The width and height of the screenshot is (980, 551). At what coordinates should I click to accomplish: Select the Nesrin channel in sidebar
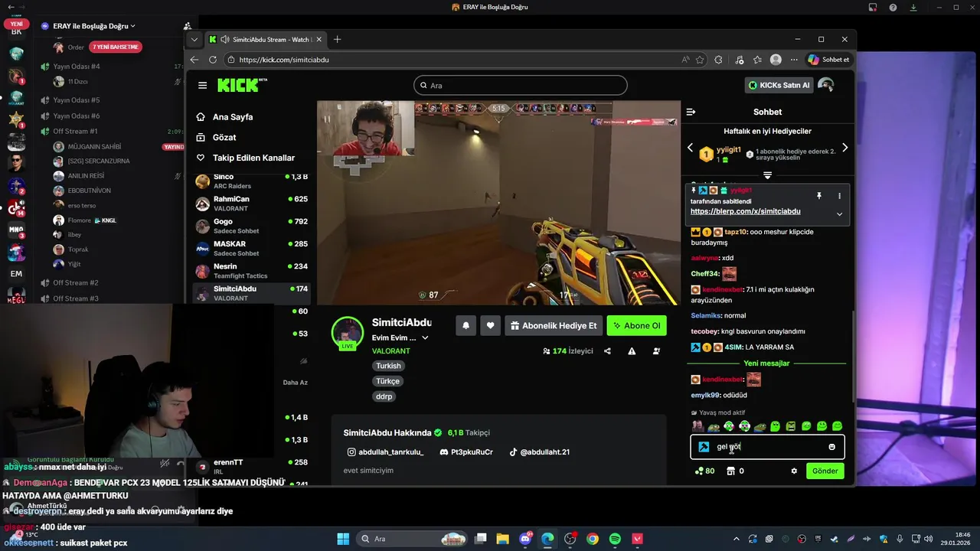tap(252, 271)
